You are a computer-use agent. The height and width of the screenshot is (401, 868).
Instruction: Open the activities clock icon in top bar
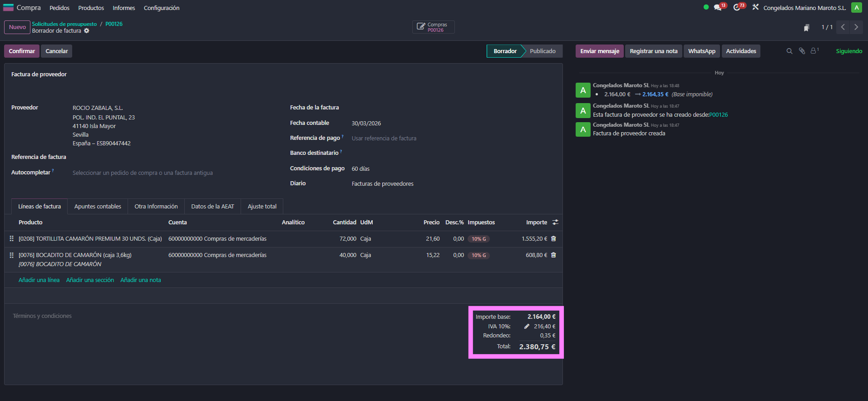click(736, 8)
